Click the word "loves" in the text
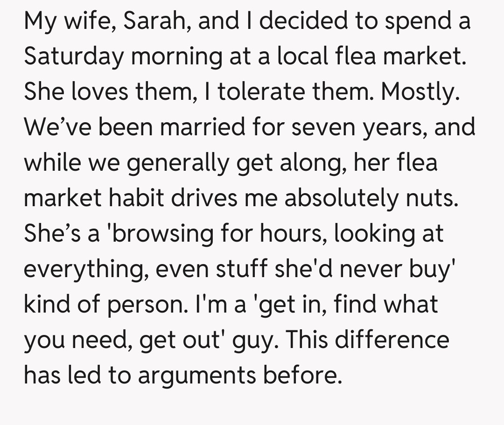 point(99,91)
